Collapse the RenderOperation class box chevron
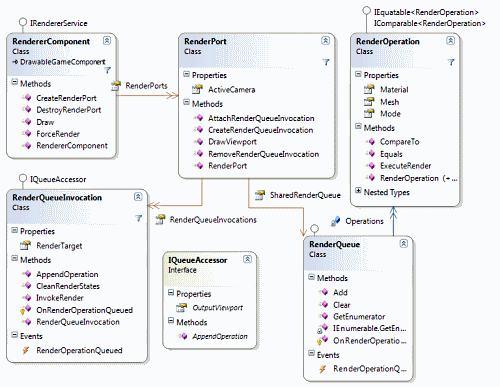The image size is (500, 387). 450,41
